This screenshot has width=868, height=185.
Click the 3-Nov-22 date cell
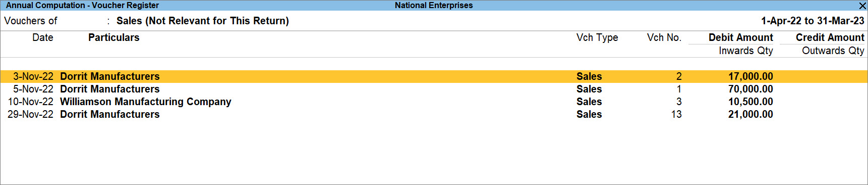(33, 76)
